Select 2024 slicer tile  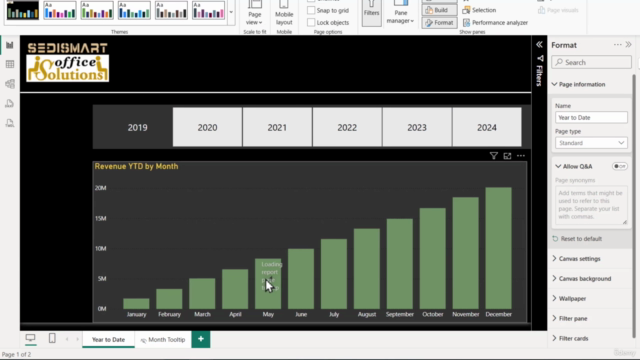(x=487, y=127)
